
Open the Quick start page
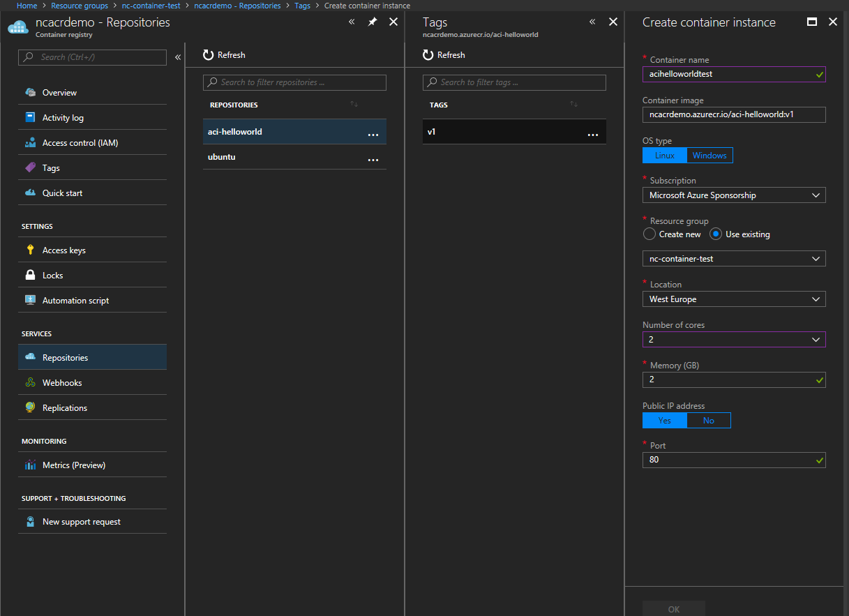click(92, 193)
